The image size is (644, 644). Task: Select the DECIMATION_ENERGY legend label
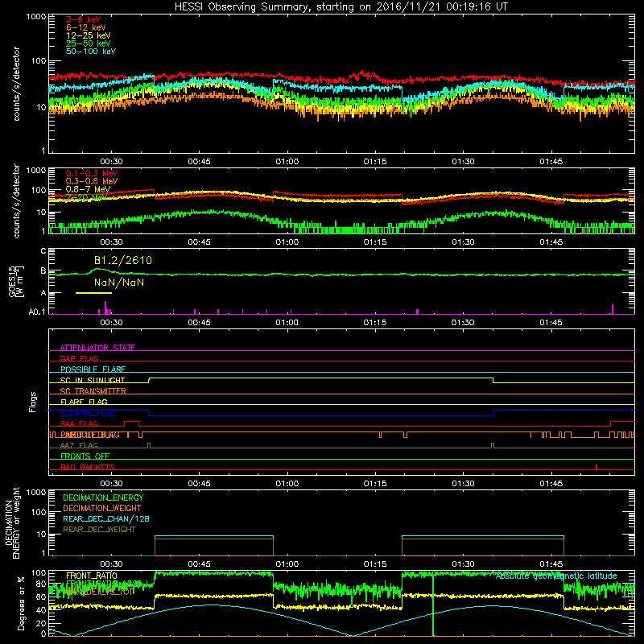tap(103, 497)
